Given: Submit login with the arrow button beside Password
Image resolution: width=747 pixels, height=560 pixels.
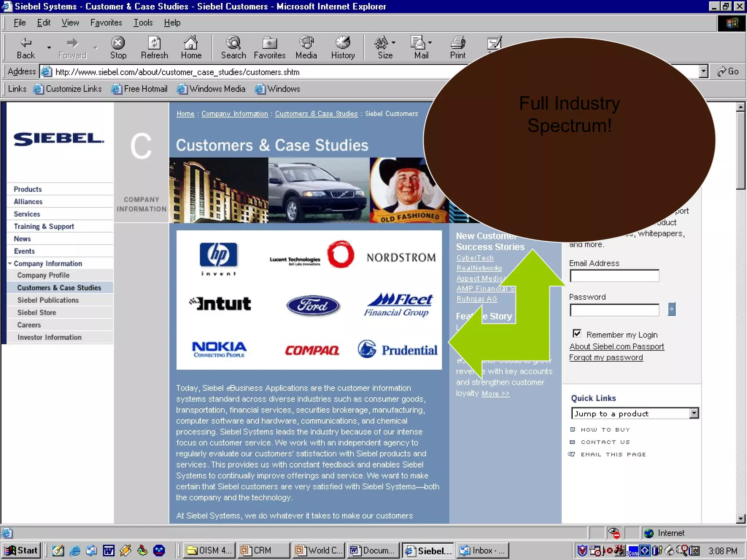Looking at the screenshot, I should (671, 309).
